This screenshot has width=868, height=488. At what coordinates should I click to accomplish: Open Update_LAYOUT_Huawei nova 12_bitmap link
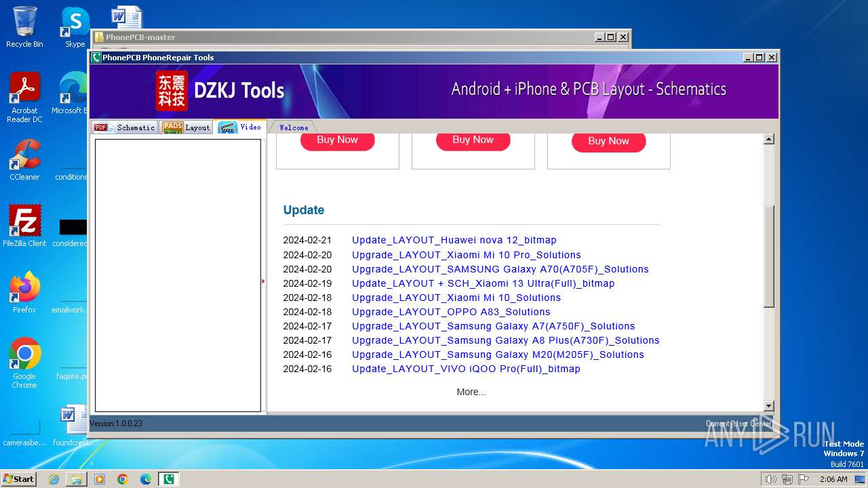click(x=454, y=240)
